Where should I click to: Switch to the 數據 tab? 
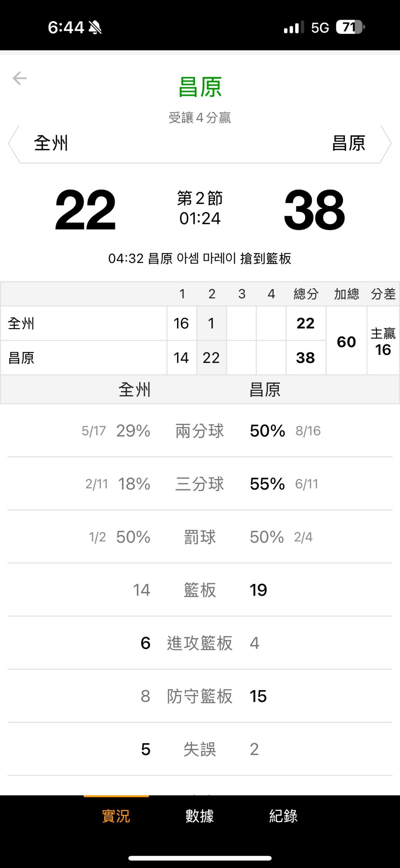(200, 816)
